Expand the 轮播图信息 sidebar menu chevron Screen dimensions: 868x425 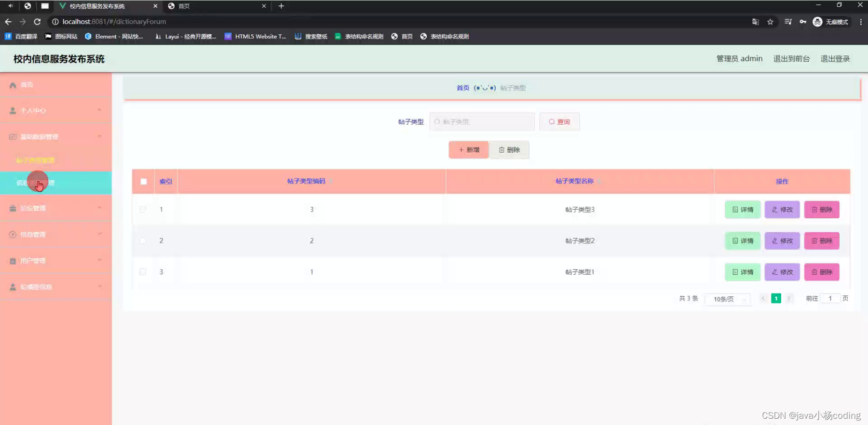tap(100, 286)
